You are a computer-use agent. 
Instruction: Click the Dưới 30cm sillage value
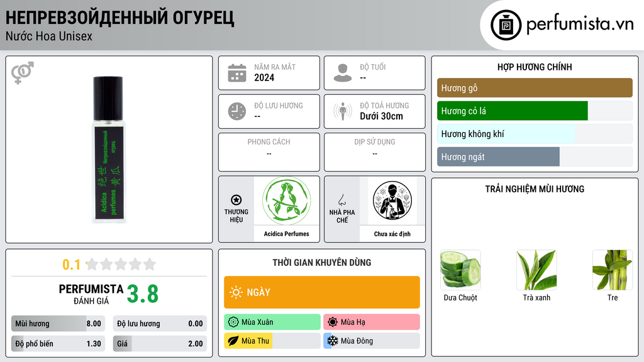[x=382, y=116]
